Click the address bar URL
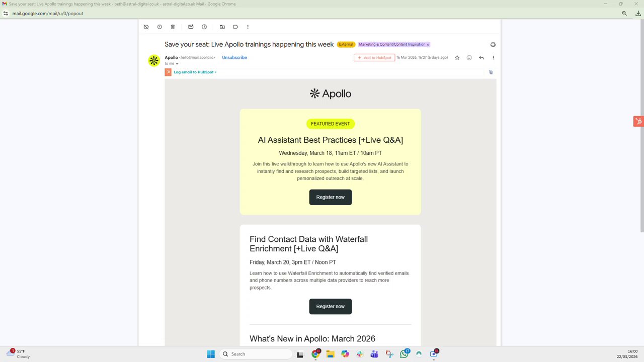The height and width of the screenshot is (362, 644). coord(48,14)
